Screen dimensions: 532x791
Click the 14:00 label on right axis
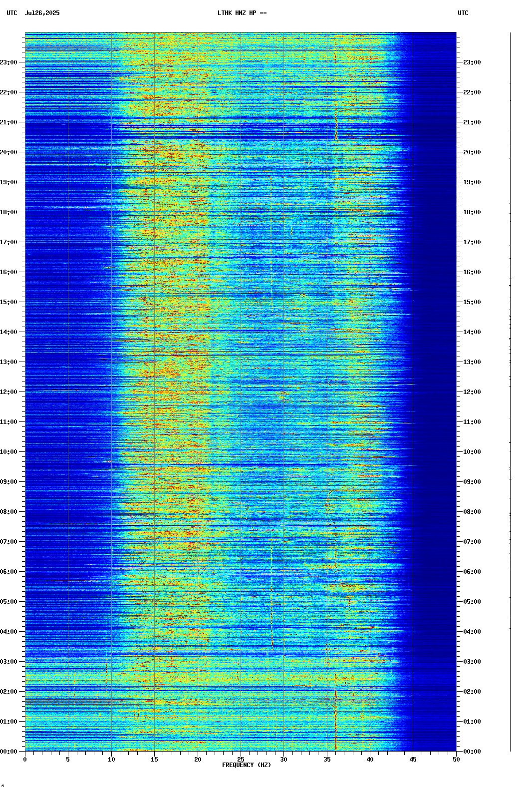[x=472, y=332]
